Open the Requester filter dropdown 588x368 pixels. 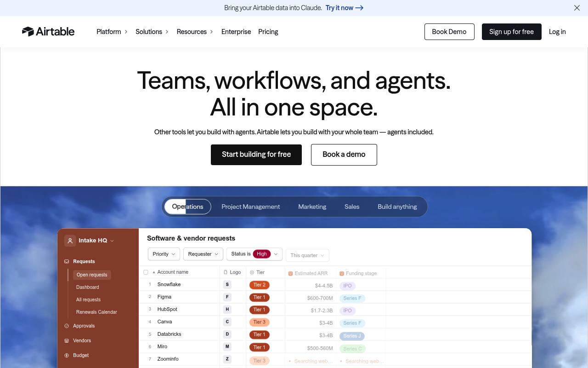[203, 254]
